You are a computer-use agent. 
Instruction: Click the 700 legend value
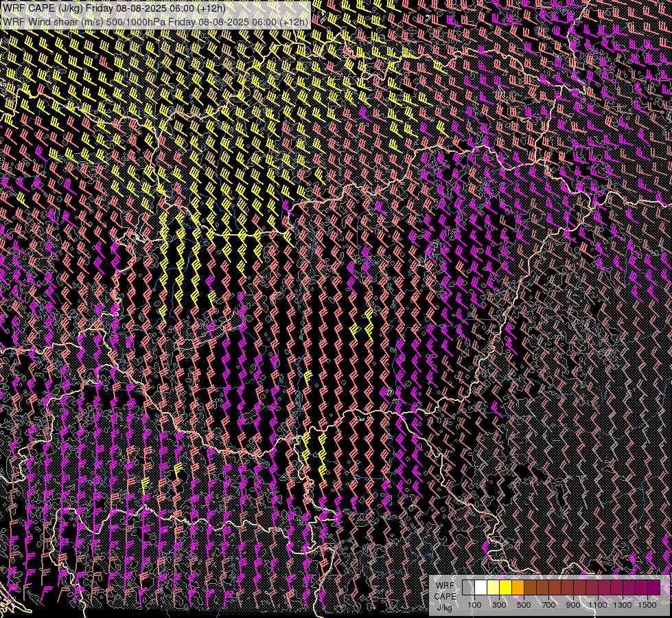pos(549,605)
